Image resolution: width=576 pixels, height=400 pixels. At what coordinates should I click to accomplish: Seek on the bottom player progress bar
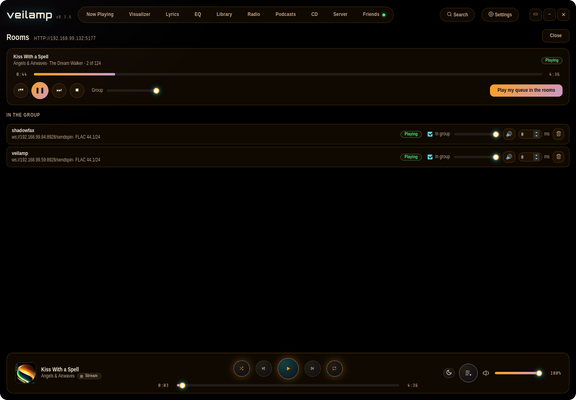point(288,385)
